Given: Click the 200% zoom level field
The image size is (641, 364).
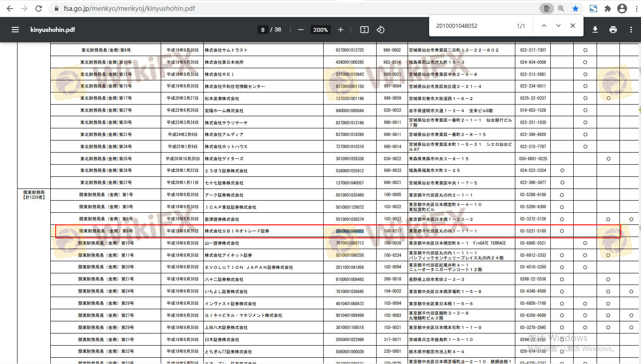Looking at the screenshot, I should 320,30.
